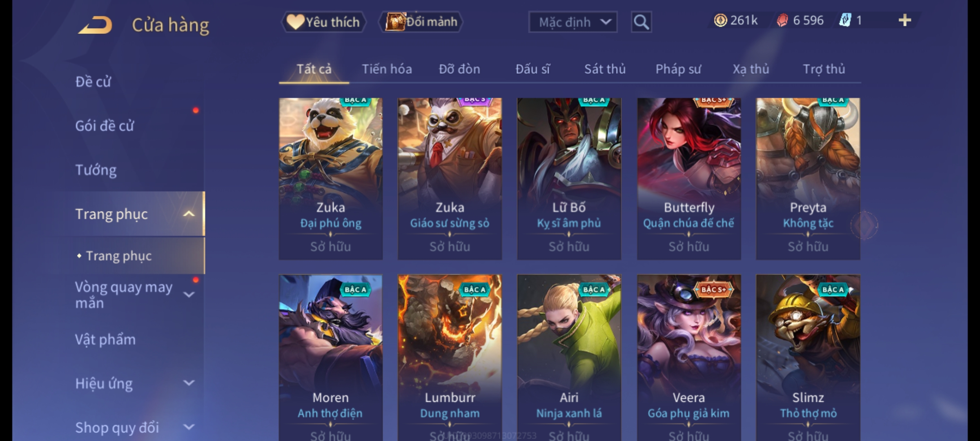Tap the red ruby currency icon

[x=782, y=20]
